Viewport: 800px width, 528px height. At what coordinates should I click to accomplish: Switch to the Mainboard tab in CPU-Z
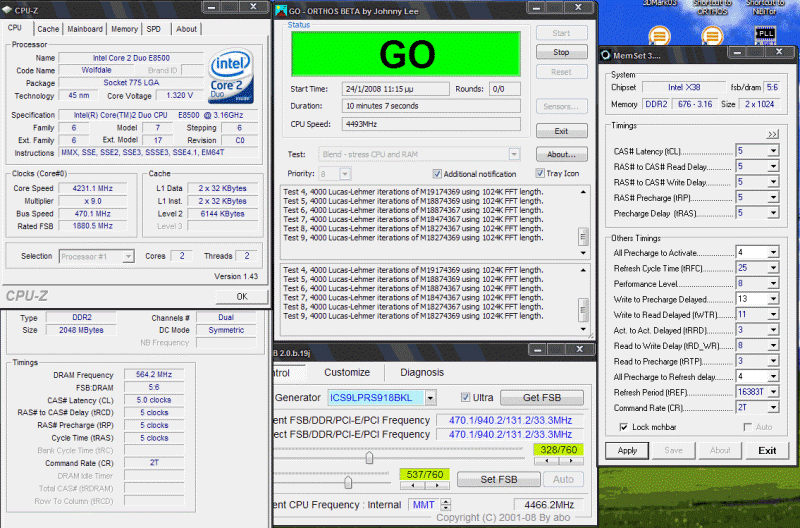click(x=85, y=29)
